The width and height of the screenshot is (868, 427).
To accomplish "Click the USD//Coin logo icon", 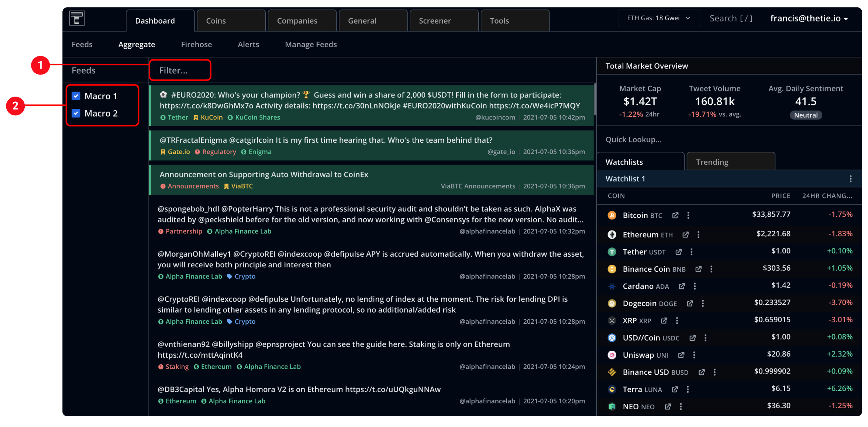I will point(612,338).
